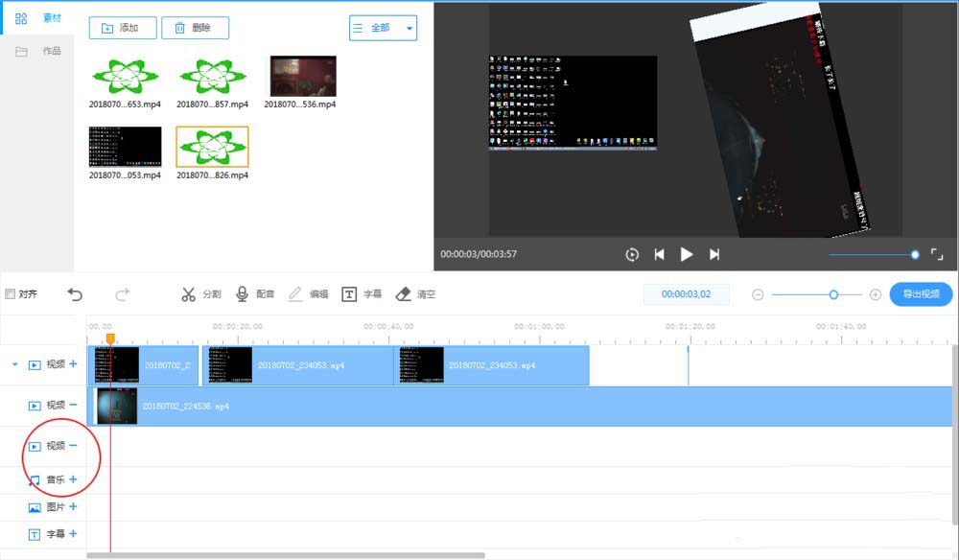The height and width of the screenshot is (560, 959).
Task: Click the 字幕 subtitle tool
Action: click(362, 294)
